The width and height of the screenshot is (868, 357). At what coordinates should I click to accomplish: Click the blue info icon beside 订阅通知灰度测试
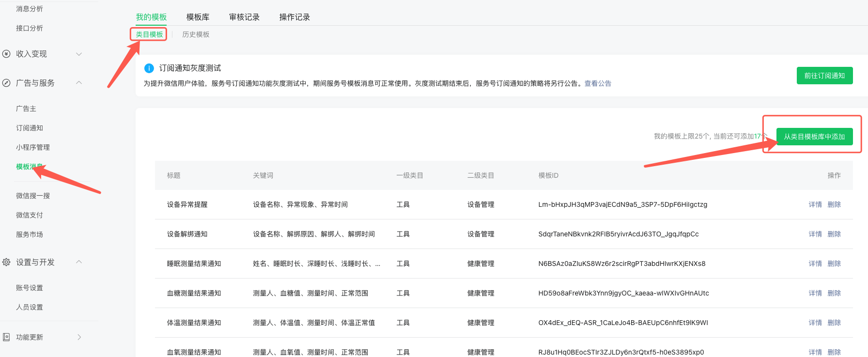(x=149, y=68)
